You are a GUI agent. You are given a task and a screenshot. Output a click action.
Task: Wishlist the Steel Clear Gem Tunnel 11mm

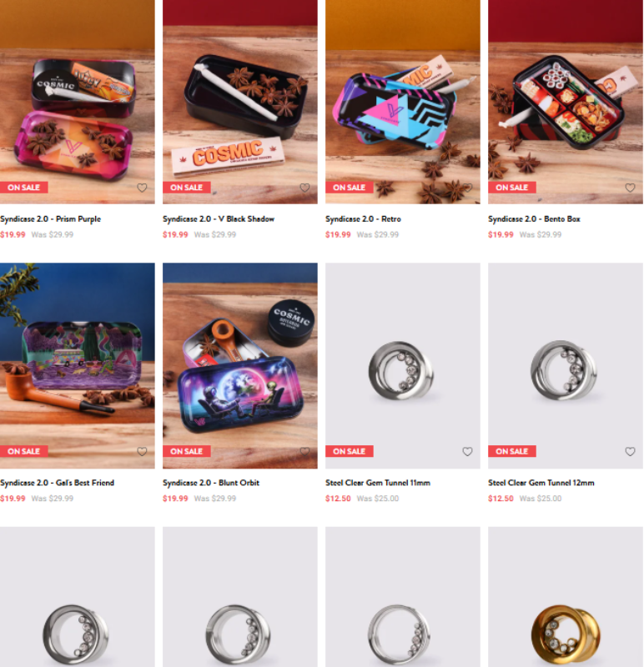[467, 451]
